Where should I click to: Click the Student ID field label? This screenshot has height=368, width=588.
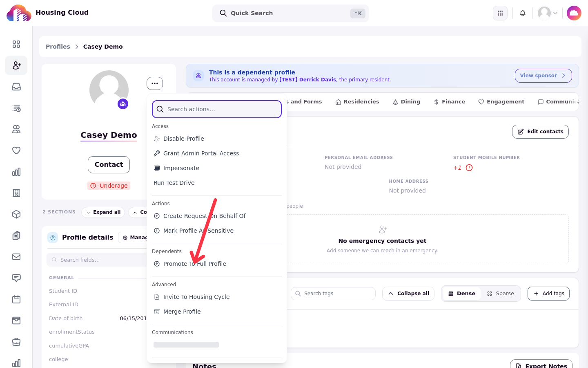click(x=63, y=291)
